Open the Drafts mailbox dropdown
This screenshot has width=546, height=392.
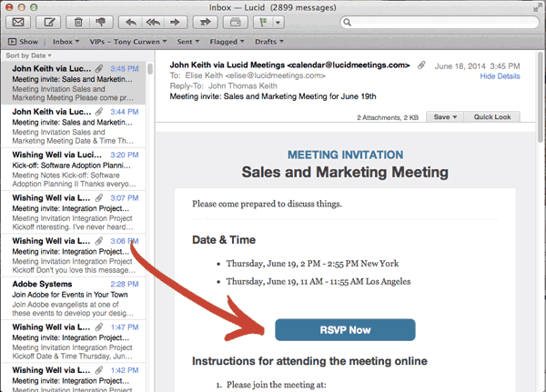[269, 42]
